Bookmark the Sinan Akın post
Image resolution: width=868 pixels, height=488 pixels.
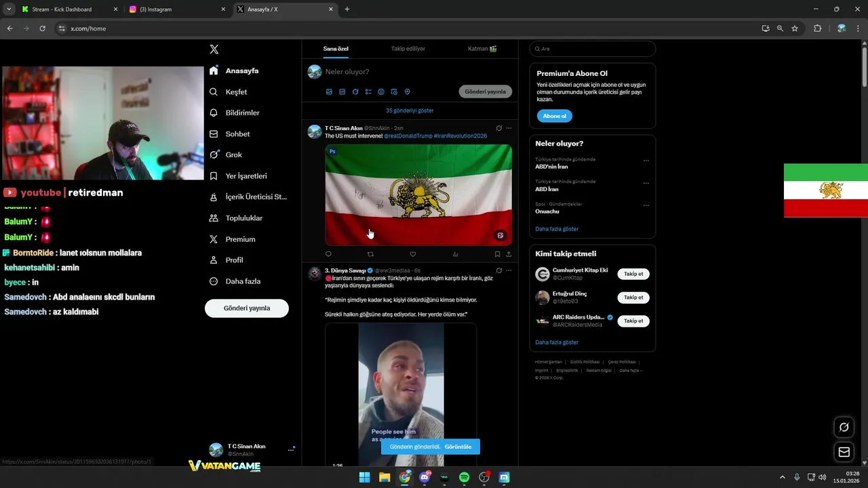[497, 254]
